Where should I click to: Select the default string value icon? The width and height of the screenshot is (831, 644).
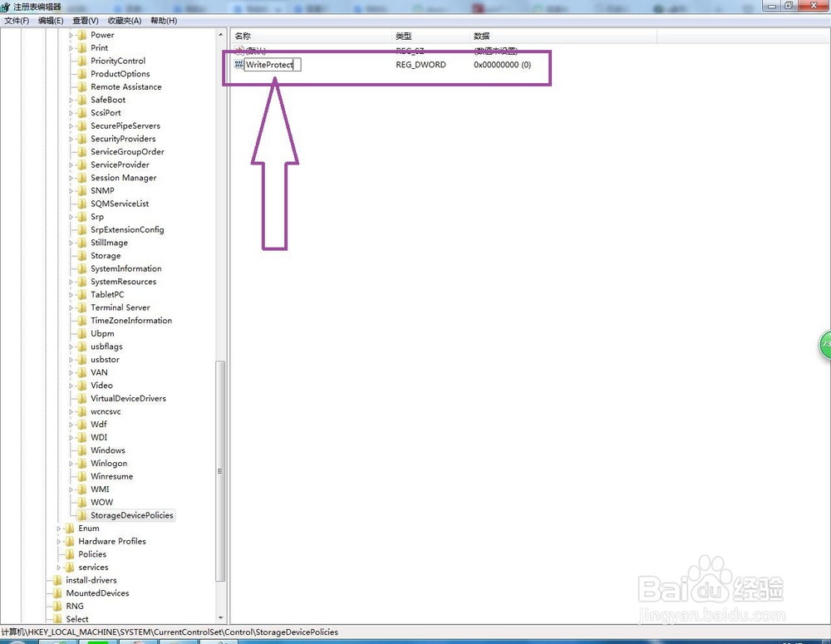[239, 51]
